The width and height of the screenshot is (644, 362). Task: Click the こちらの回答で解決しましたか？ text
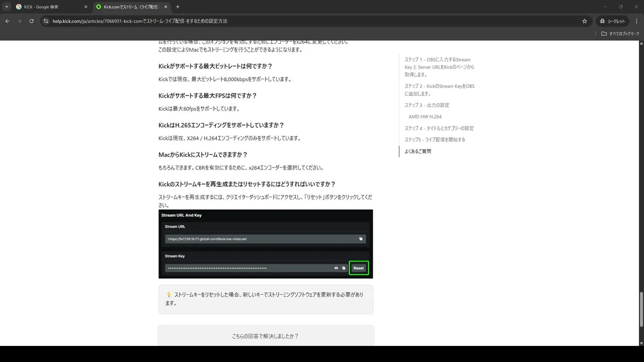click(x=266, y=336)
